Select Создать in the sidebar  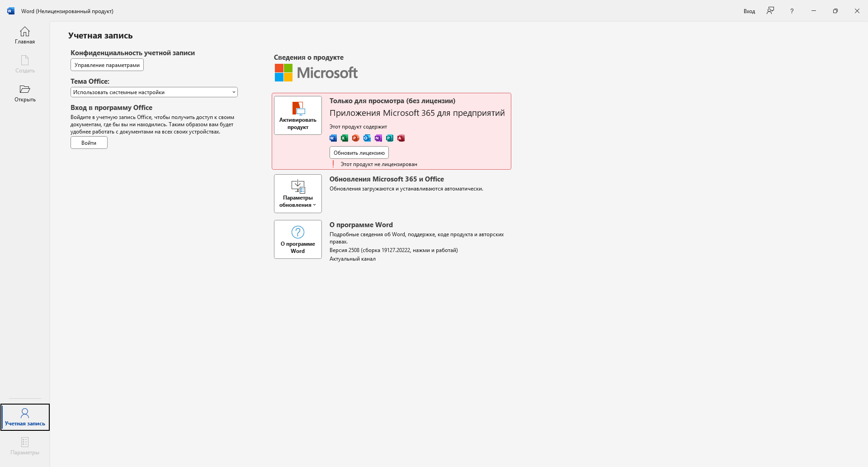[25, 65]
